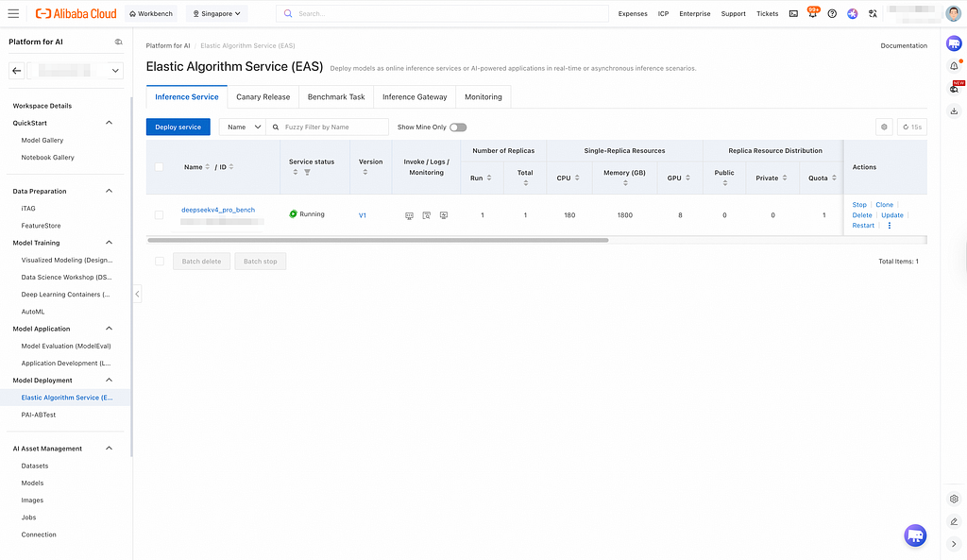Open the Documentation link
The width and height of the screenshot is (967, 560).
(904, 45)
